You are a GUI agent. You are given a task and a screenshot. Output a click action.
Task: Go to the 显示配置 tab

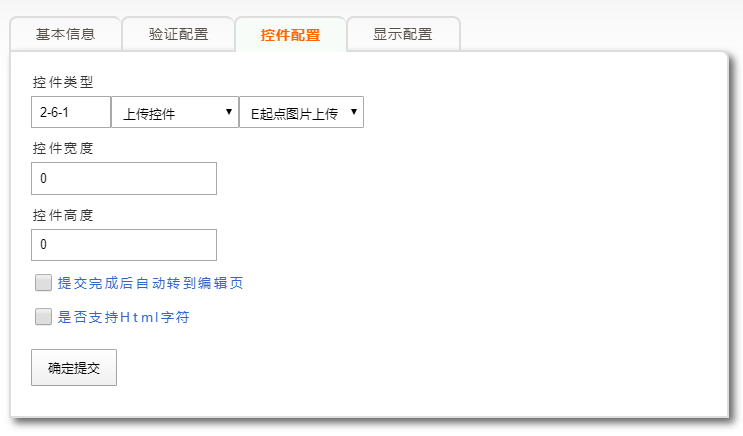pyautogui.click(x=403, y=34)
